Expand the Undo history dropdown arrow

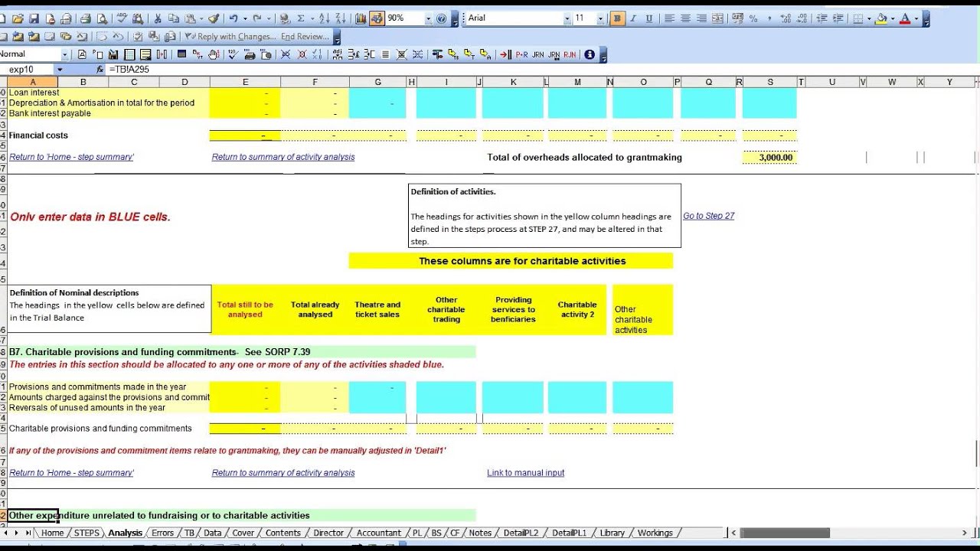(x=245, y=18)
